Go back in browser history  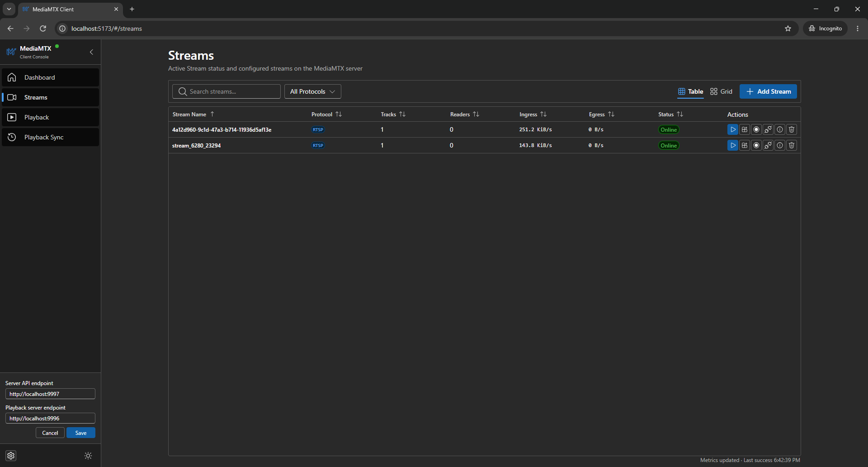coord(10,29)
